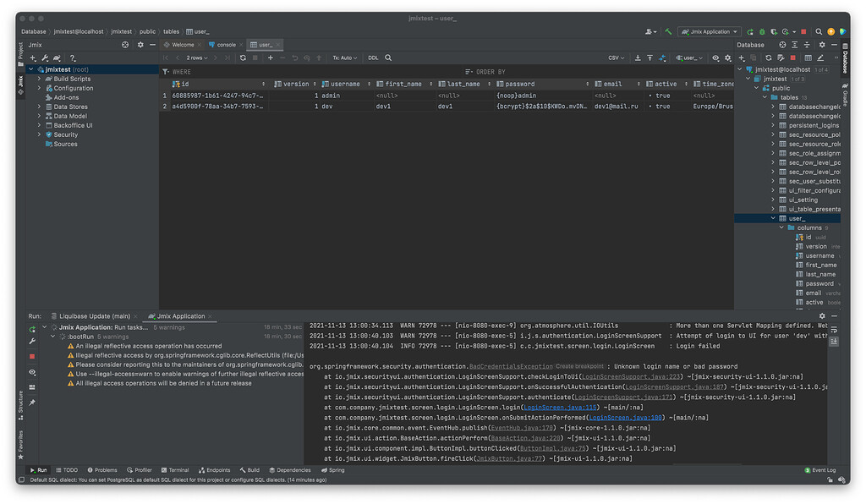The image size is (866, 504).
Task: Open the Tx: Auto transaction mode dropdown
Action: (x=343, y=58)
